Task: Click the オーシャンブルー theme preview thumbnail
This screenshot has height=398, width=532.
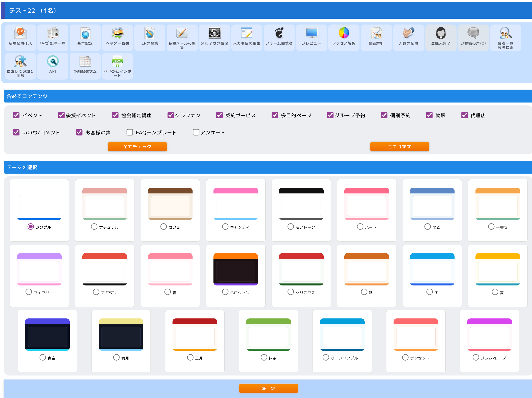Action: 342,334
